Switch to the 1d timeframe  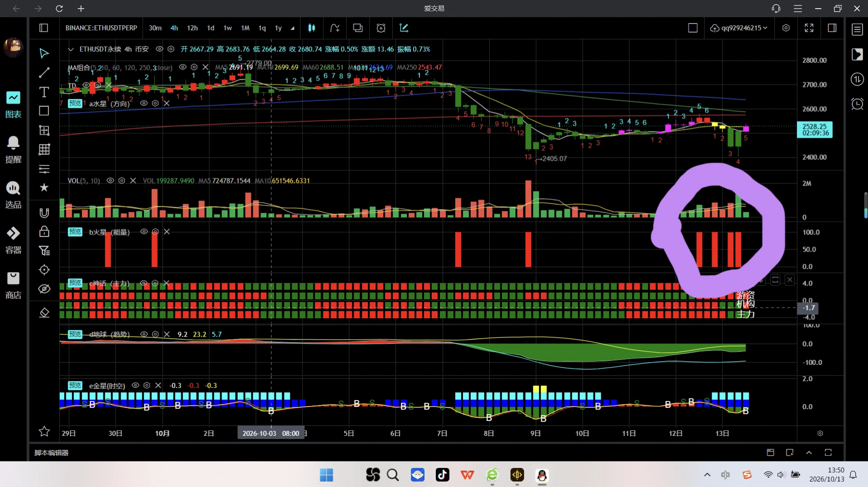[211, 28]
